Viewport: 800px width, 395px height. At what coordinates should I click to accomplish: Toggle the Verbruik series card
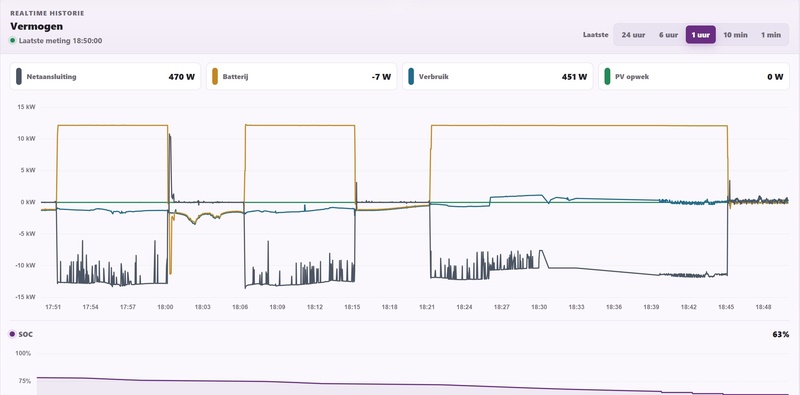(x=497, y=77)
